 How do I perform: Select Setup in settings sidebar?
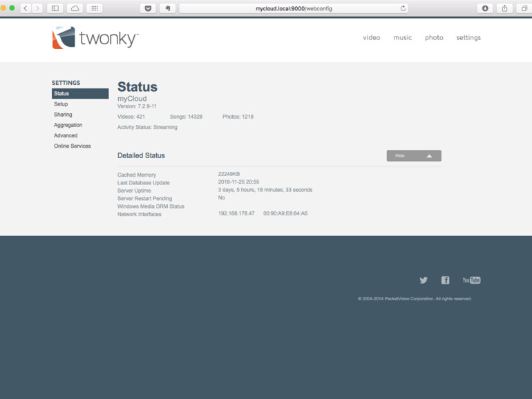(x=61, y=104)
